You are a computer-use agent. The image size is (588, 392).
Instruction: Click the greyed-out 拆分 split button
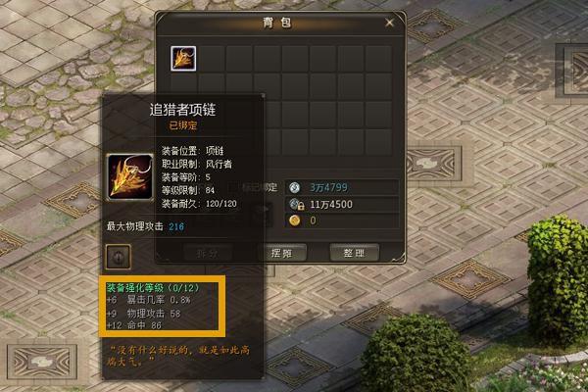pos(208,254)
